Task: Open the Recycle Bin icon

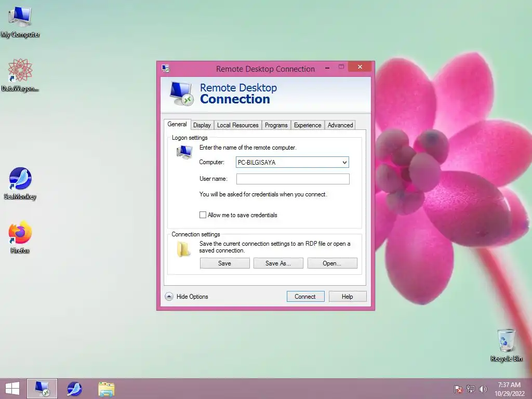Action: click(506, 345)
